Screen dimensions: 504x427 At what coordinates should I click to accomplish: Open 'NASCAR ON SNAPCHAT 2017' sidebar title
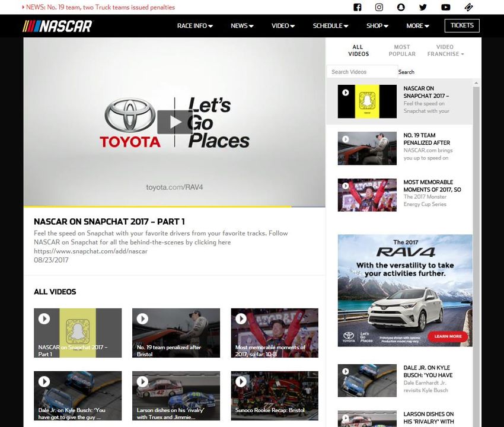click(x=426, y=92)
